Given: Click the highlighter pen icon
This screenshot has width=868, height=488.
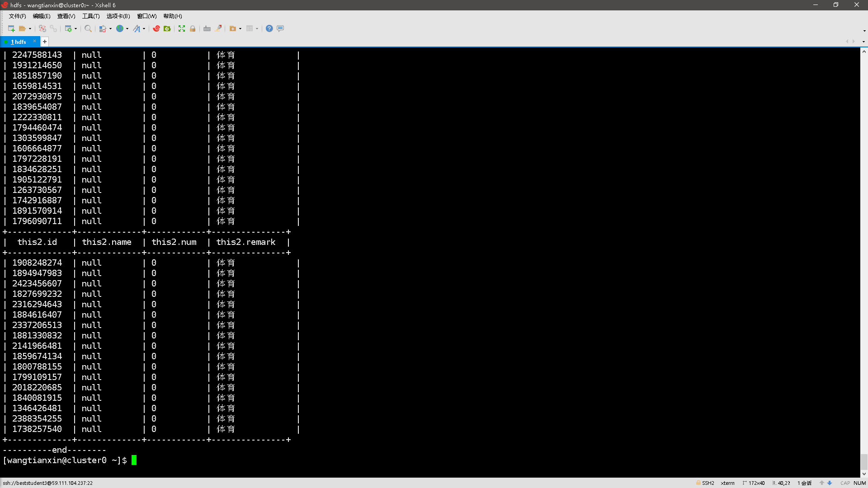Looking at the screenshot, I should pos(218,28).
